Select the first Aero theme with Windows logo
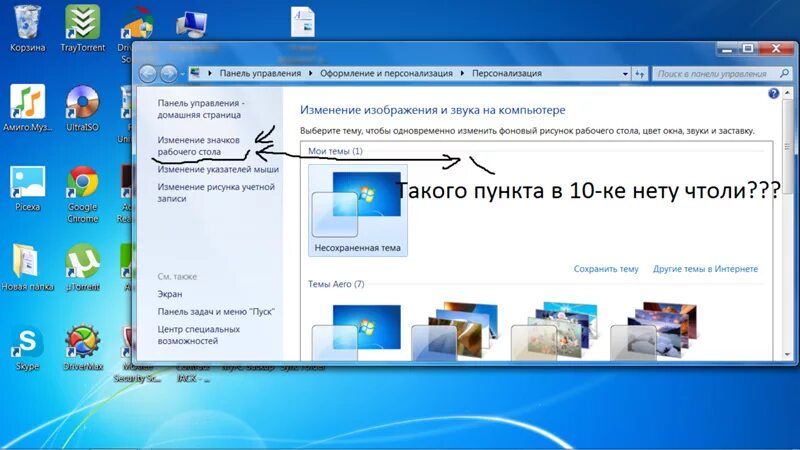The width and height of the screenshot is (800, 450). click(x=357, y=332)
